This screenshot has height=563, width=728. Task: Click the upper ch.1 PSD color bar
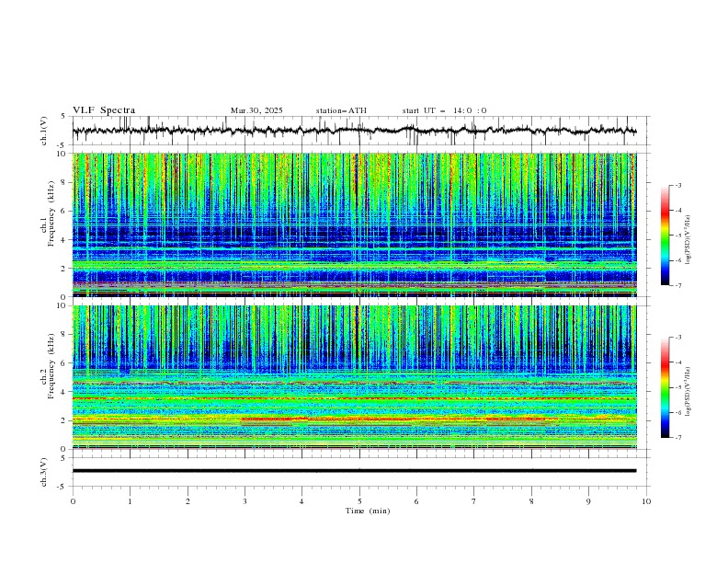(x=665, y=236)
